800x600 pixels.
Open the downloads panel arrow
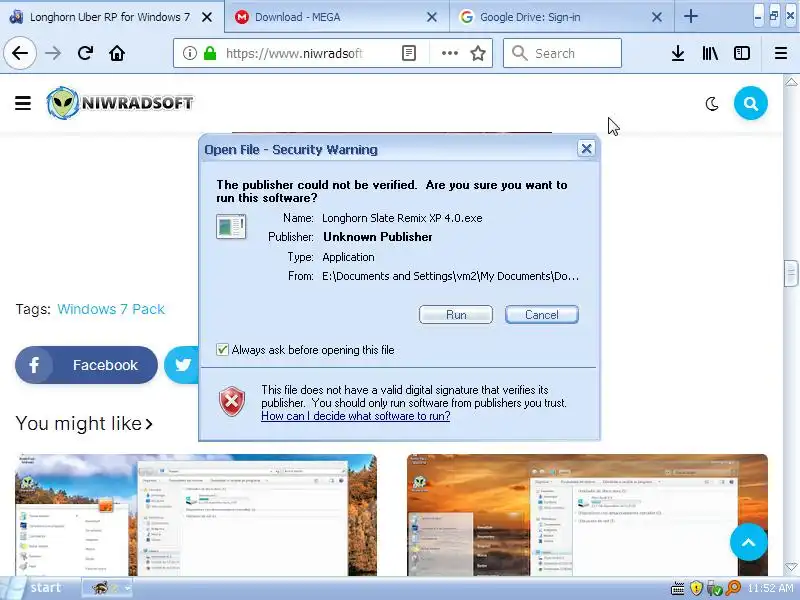(678, 53)
